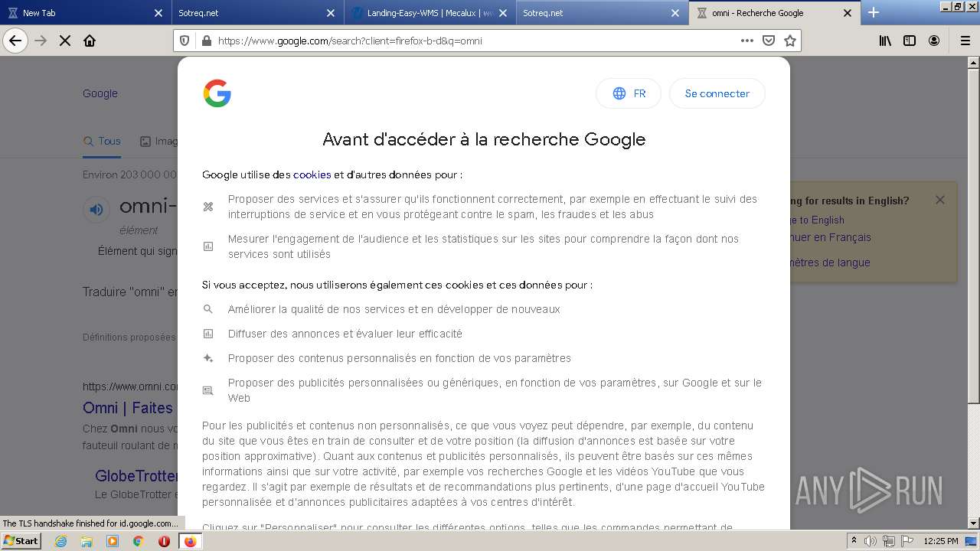Click the Google link behind the dialog

tap(100, 93)
